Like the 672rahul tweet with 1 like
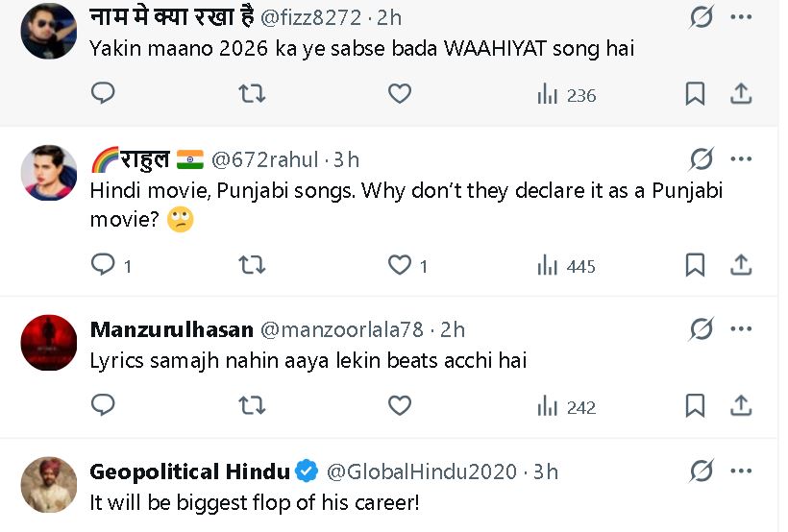Viewport: 788px width, 532px height. (400, 265)
